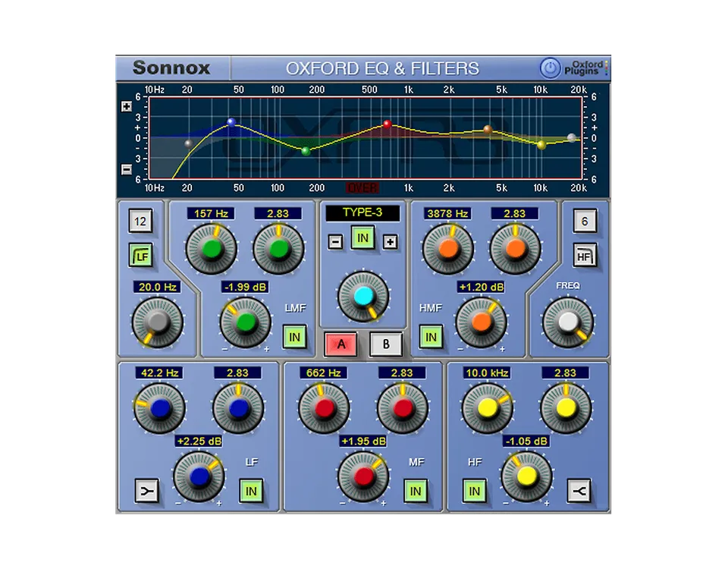Click the LF gain knob at +2.25 dB
The height and width of the screenshot is (572, 728).
(199, 476)
